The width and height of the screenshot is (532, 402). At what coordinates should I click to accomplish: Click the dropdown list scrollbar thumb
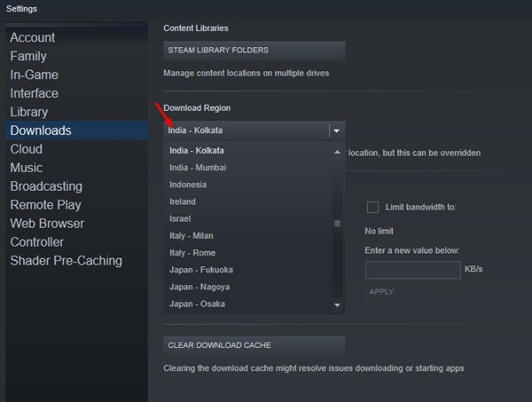tap(337, 224)
